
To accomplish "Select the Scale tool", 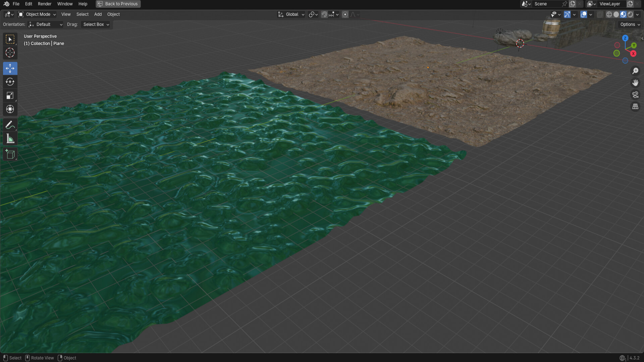I will coord(10,96).
